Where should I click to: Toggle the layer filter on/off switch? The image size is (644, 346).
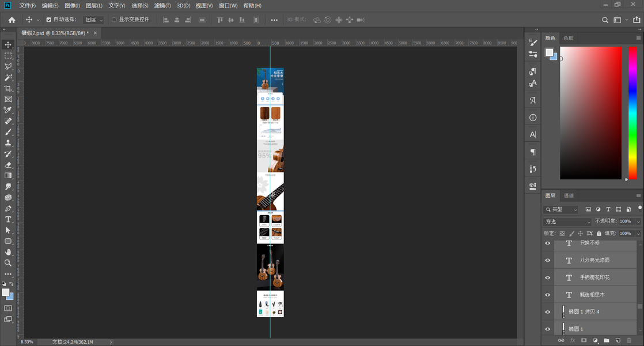tap(639, 208)
